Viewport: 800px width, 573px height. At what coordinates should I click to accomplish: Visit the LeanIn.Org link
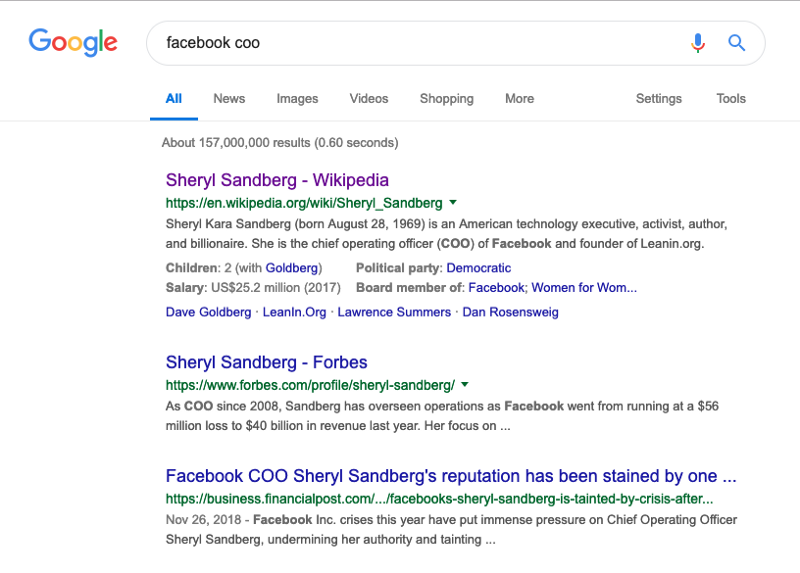pos(295,312)
